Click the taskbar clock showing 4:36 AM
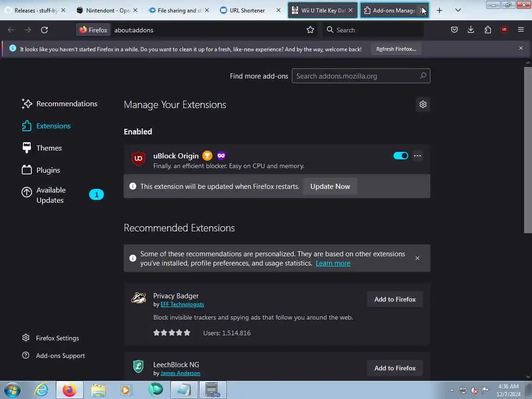 tap(508, 390)
